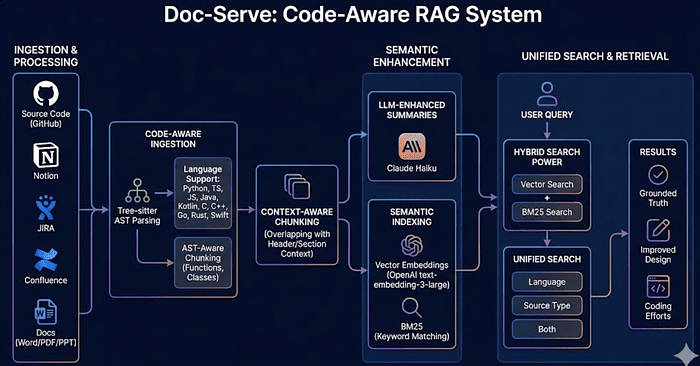Click the Vector Search button

[547, 184]
